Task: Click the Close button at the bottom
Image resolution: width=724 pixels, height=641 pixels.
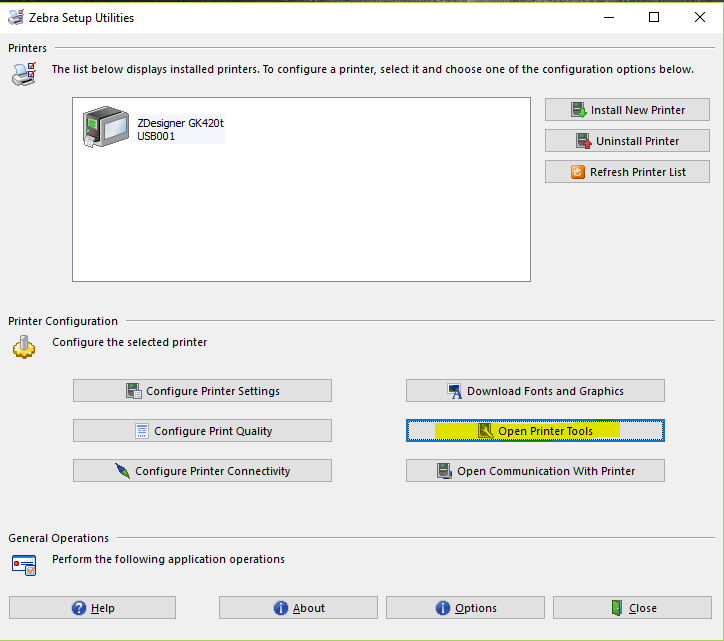Action: click(x=633, y=608)
